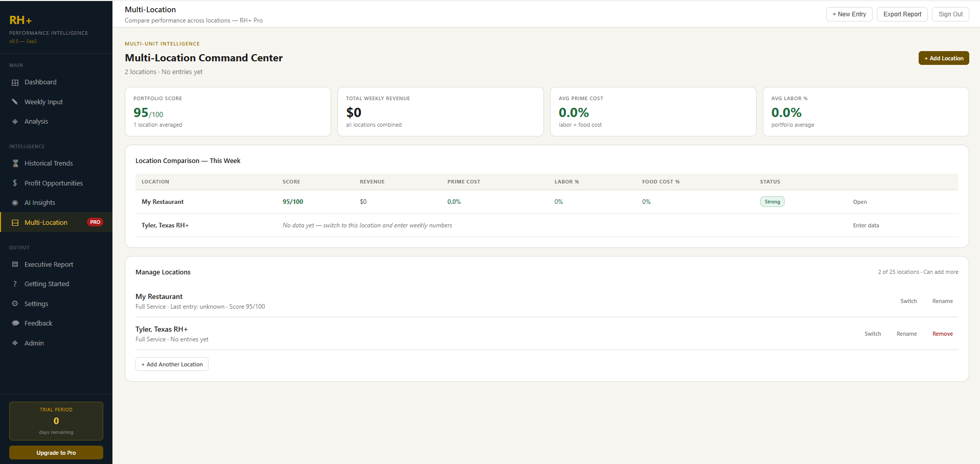
Task: Click the Weekly Input pencil icon
Action: click(15, 102)
